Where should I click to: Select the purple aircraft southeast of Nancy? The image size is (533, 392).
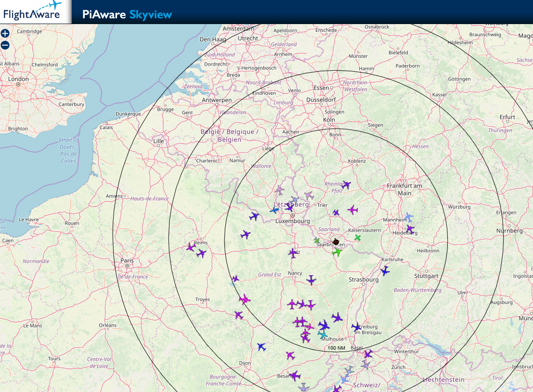311,280
